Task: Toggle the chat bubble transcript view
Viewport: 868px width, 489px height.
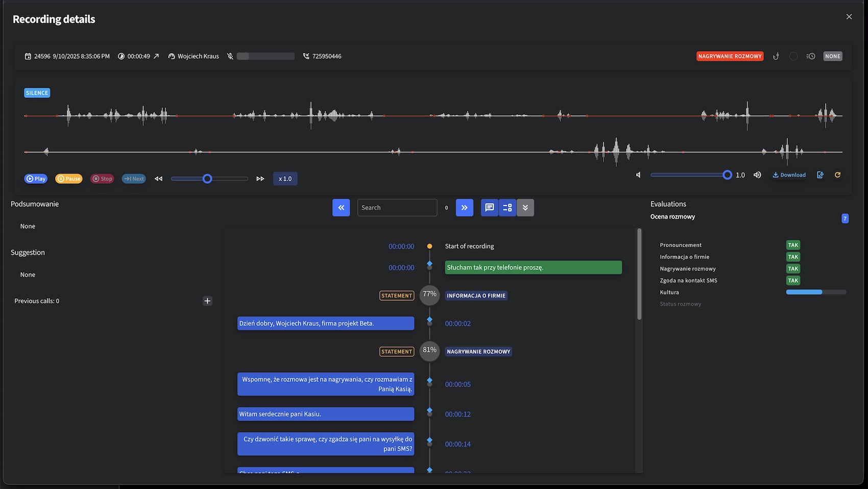Action: [489, 208]
